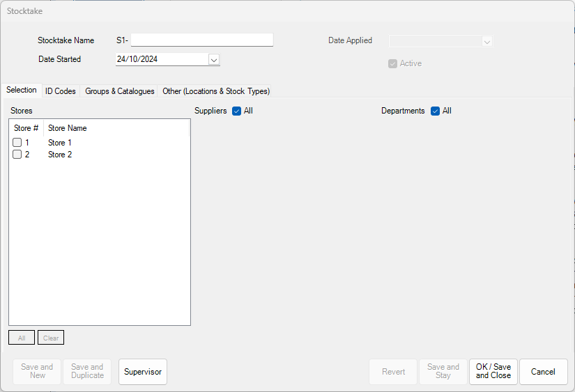Click the Stocktake Name input field

click(x=201, y=40)
